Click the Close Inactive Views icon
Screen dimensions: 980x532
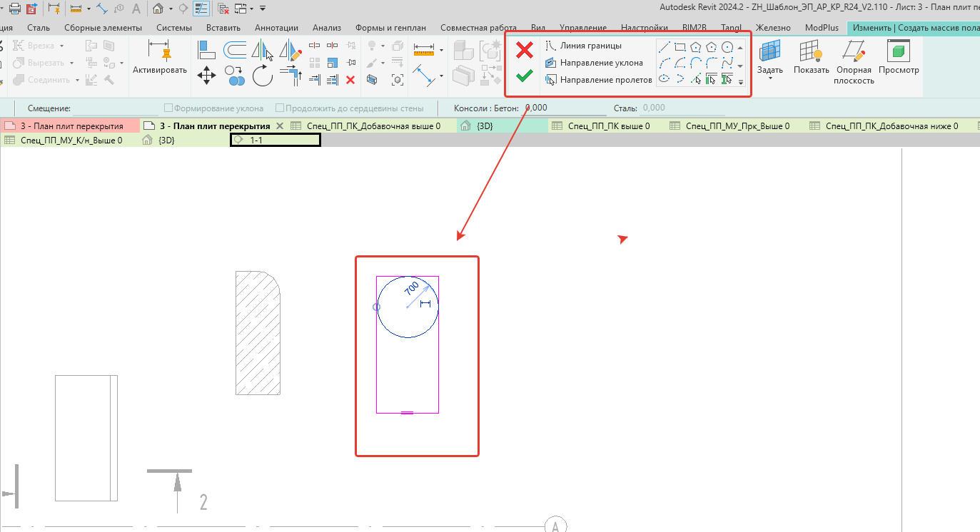[x=223, y=9]
